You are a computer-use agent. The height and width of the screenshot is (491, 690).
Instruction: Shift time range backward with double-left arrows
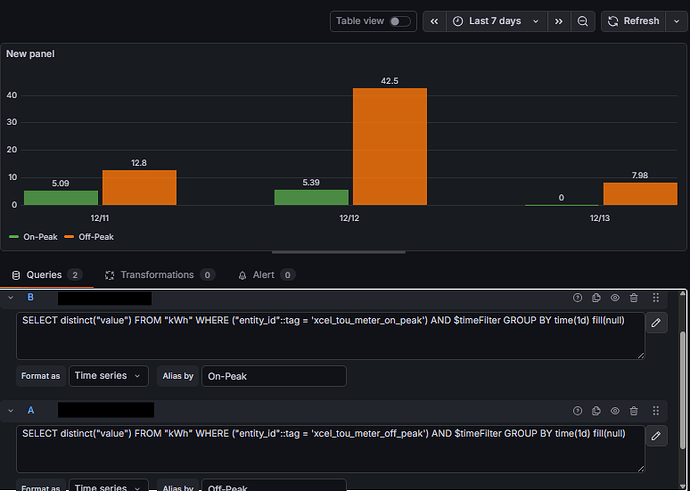[x=434, y=21]
